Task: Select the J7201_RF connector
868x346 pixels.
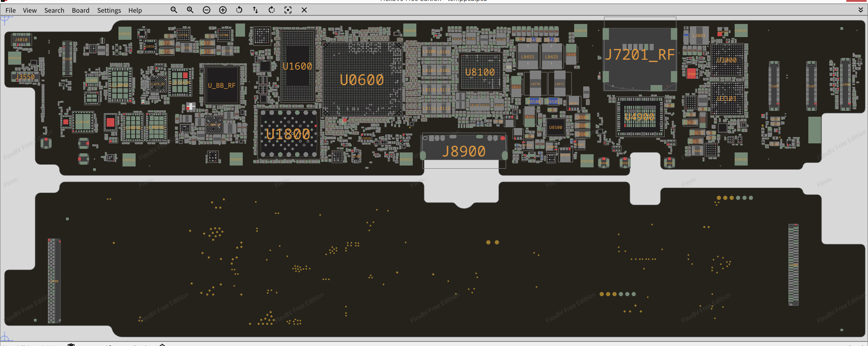Action: 639,55
